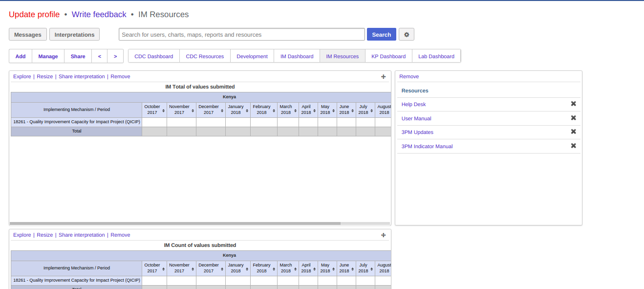The image size is (644, 289).
Task: Click Explore on IM Total of values table
Action: tap(22, 76)
